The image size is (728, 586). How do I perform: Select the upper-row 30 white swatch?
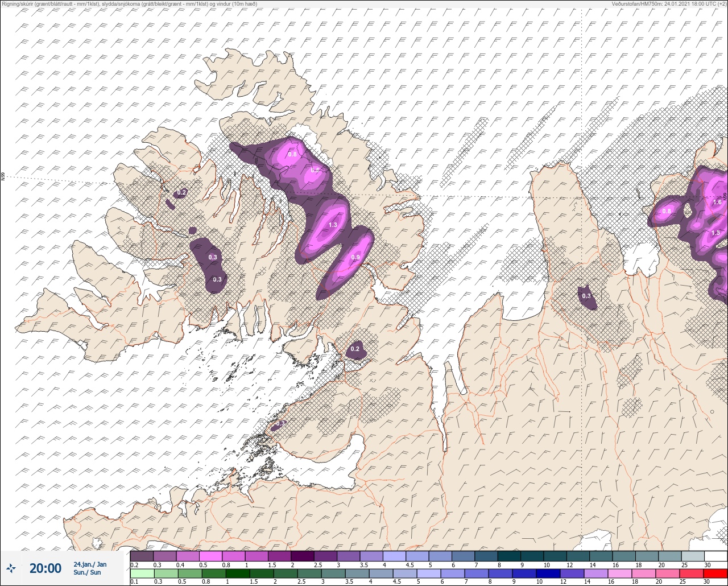(x=715, y=556)
